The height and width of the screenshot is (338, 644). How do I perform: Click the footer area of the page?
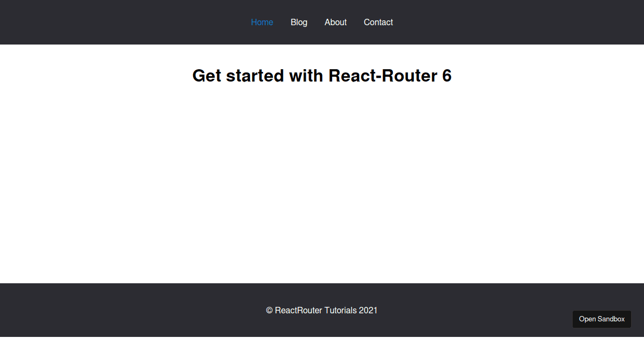point(161,310)
